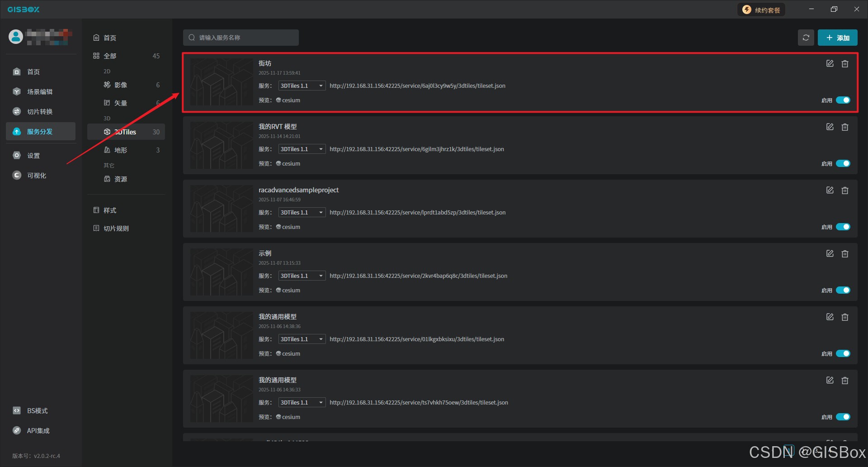Toggle 启用 for 我的通用模型 dated 14:36:33
Image resolution: width=868 pixels, height=467 pixels.
point(843,417)
